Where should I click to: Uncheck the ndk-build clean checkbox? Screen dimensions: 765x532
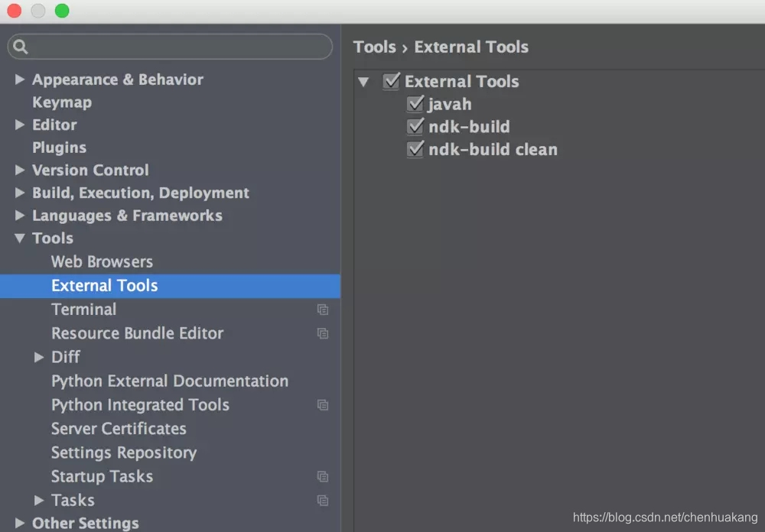[415, 149]
